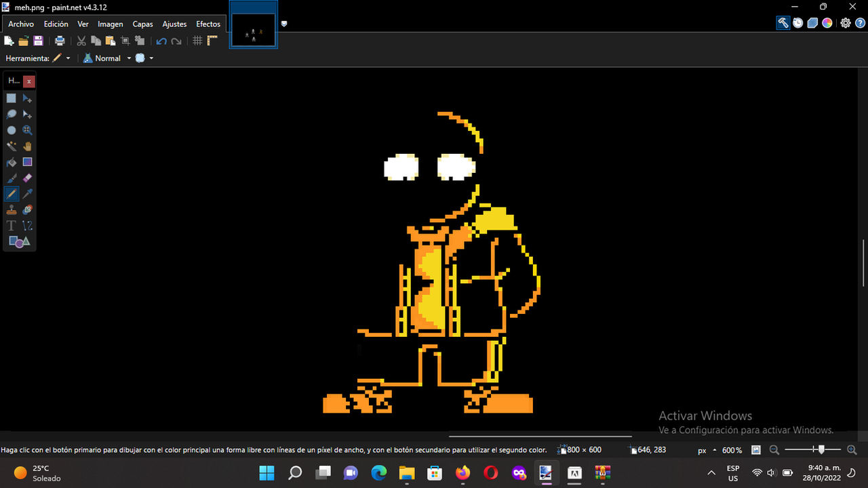Select the Recolor tool

tap(27, 209)
